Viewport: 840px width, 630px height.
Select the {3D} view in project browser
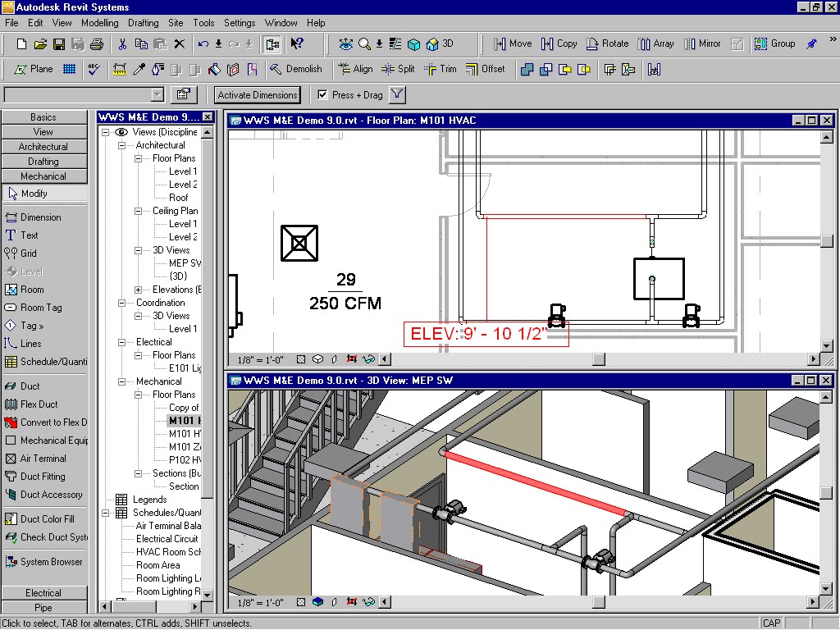tap(178, 276)
